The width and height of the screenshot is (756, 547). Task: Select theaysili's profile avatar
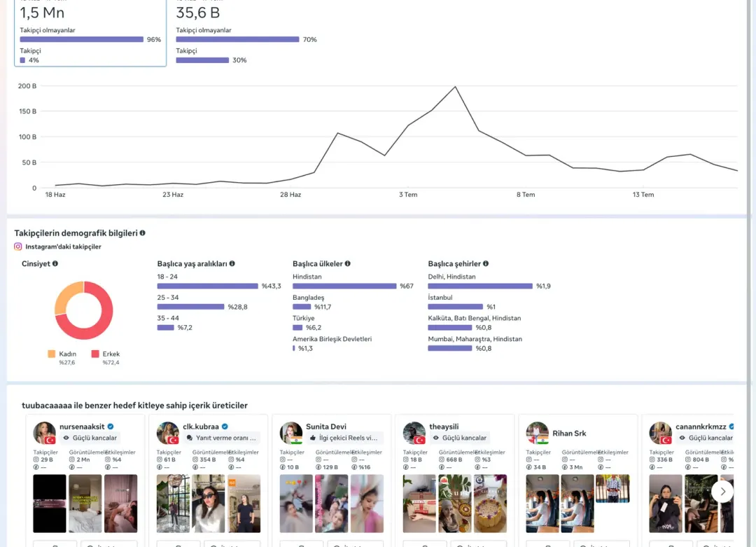tap(414, 433)
